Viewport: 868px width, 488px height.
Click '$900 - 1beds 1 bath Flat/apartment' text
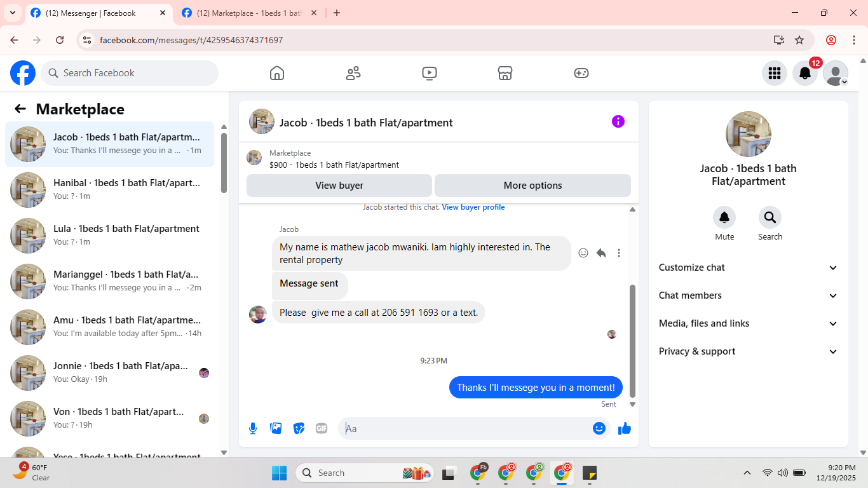334,165
